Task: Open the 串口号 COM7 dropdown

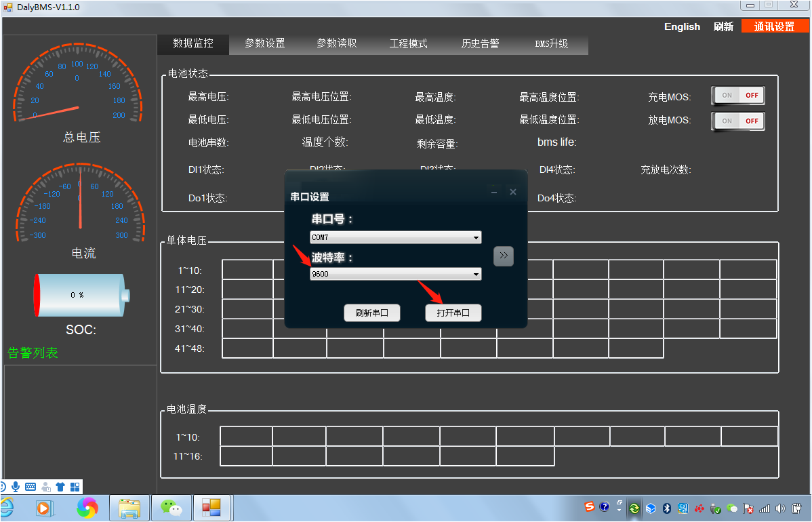Action: click(396, 237)
